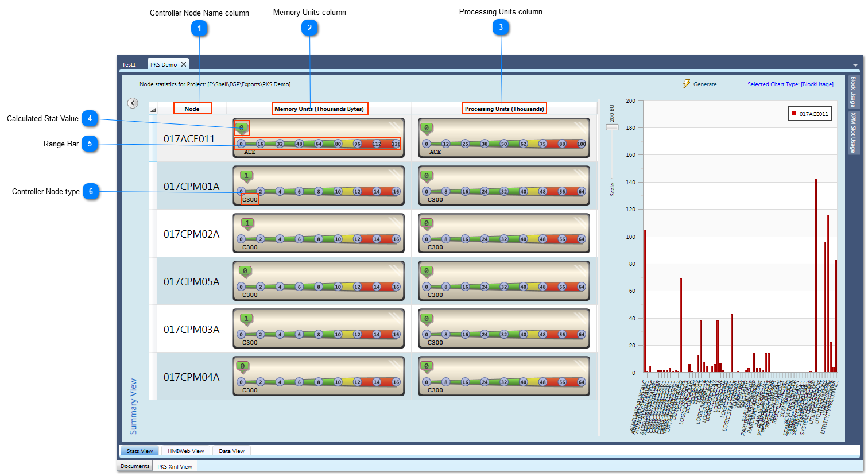868x476 pixels.
Task: Click the 017ACE011 chart legend entry
Action: click(810, 114)
